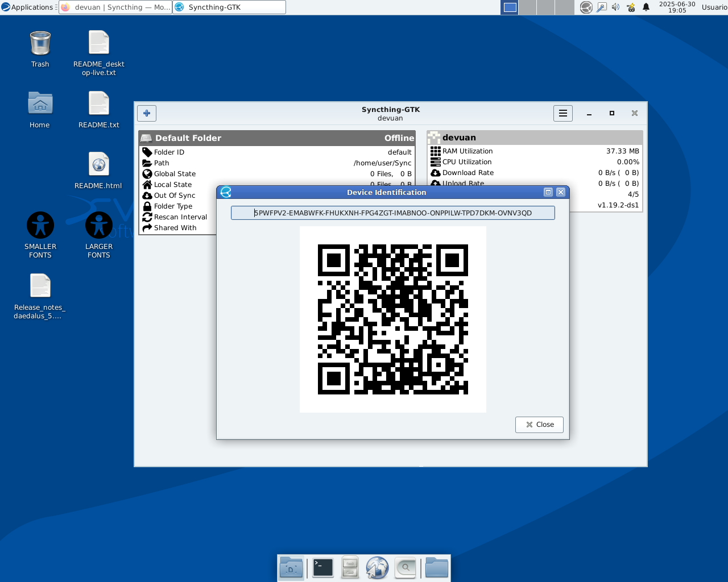The image size is (728, 582).
Task: Open the Home folder desktop icon
Action: coord(40,105)
